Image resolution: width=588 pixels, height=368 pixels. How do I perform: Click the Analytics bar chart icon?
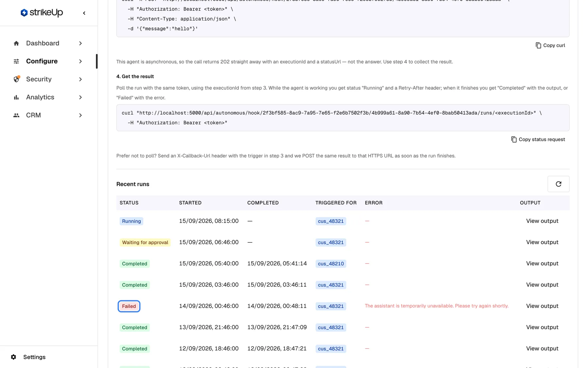(x=16, y=97)
